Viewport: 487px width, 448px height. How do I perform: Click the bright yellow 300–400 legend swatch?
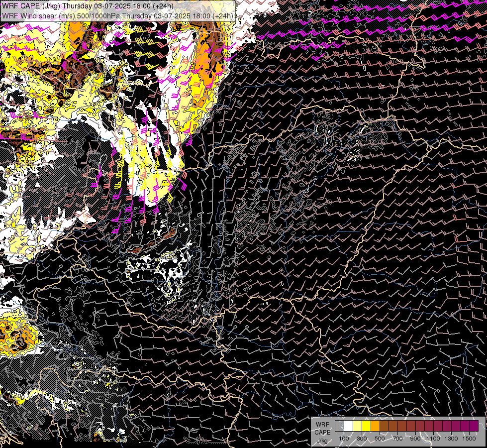(x=367, y=426)
